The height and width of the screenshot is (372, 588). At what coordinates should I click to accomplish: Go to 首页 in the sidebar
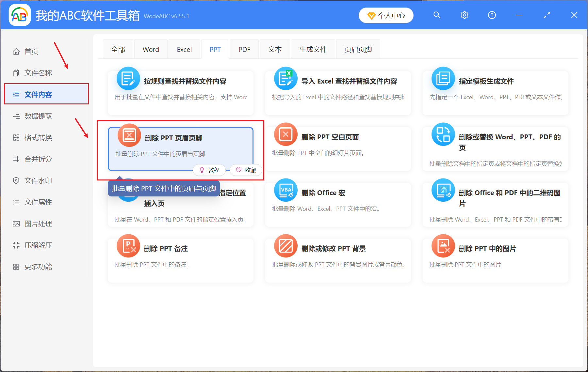pyautogui.click(x=31, y=52)
